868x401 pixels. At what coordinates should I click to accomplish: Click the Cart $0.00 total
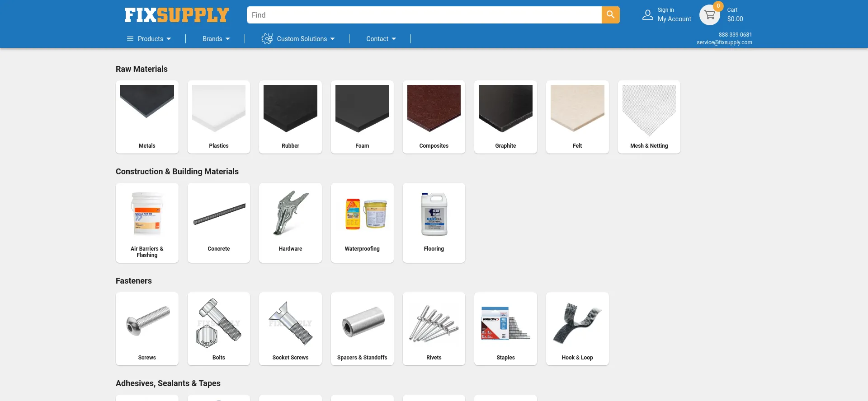coord(735,19)
